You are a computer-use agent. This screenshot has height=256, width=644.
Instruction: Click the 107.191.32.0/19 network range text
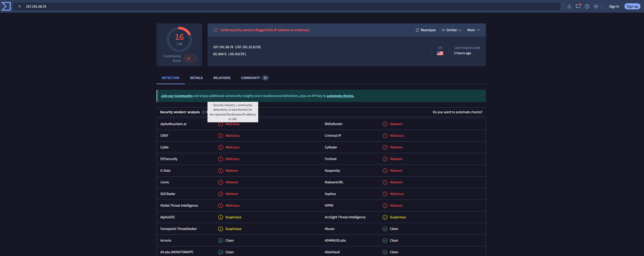point(248,47)
